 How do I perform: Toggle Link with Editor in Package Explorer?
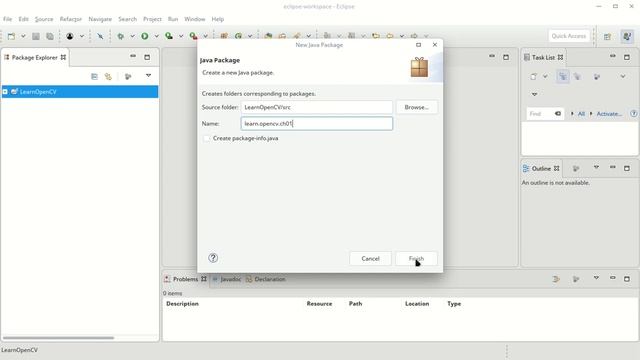(x=108, y=76)
